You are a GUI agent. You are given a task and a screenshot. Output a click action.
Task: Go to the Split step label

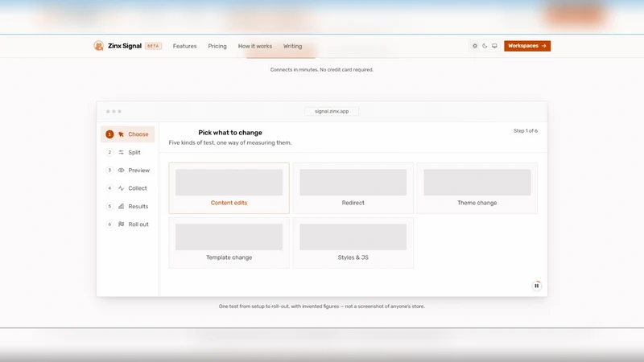(134, 152)
